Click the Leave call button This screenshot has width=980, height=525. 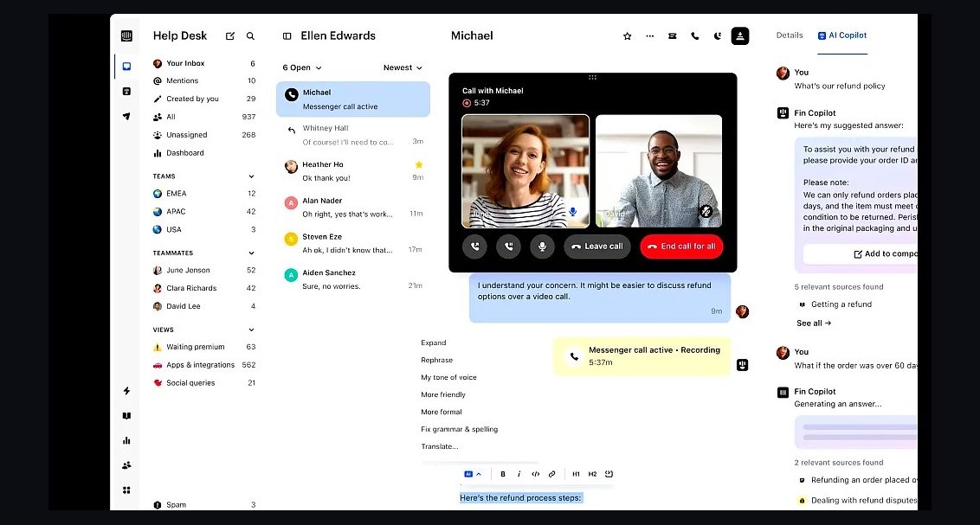click(597, 246)
